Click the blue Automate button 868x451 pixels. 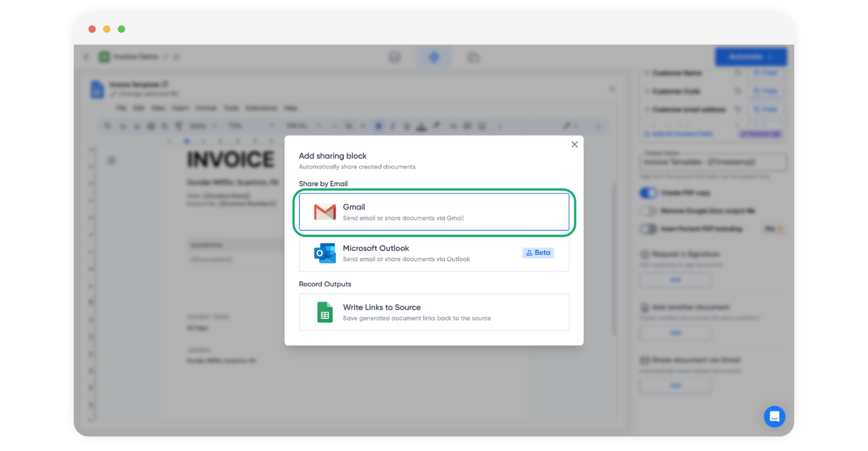pos(750,57)
